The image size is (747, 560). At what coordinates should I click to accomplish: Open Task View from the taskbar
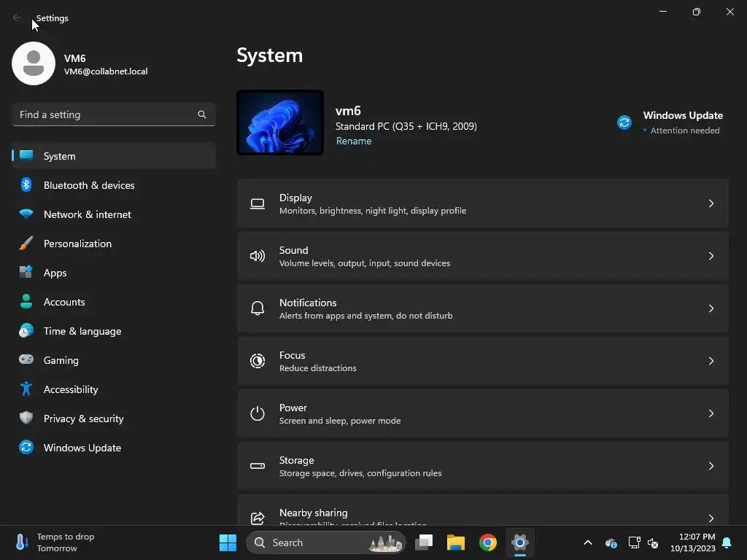pos(424,542)
